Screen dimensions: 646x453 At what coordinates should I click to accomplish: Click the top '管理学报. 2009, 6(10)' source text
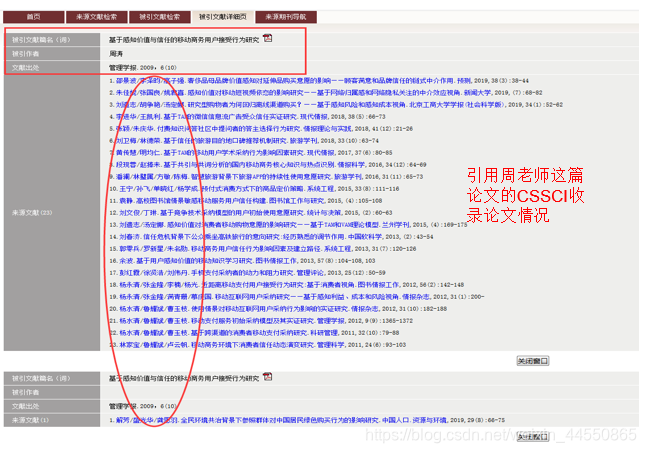pyautogui.click(x=143, y=68)
